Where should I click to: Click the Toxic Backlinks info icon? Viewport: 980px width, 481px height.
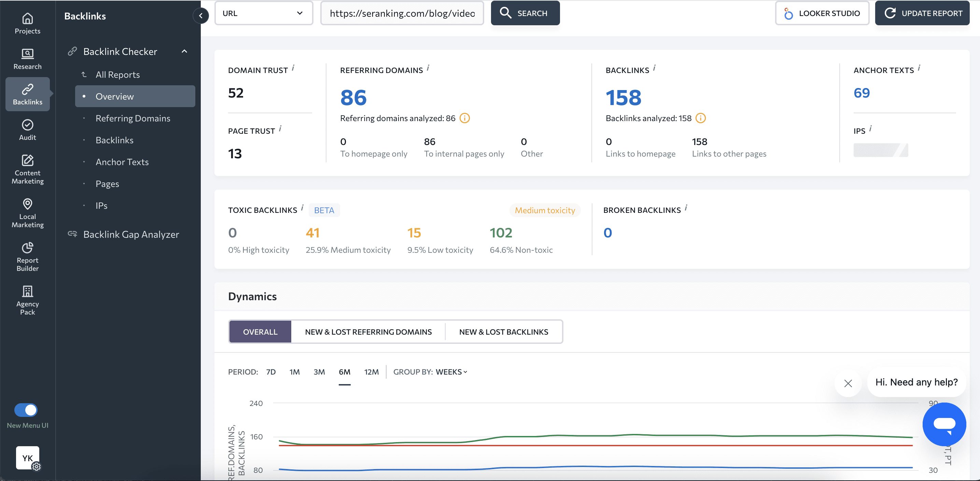(x=302, y=208)
